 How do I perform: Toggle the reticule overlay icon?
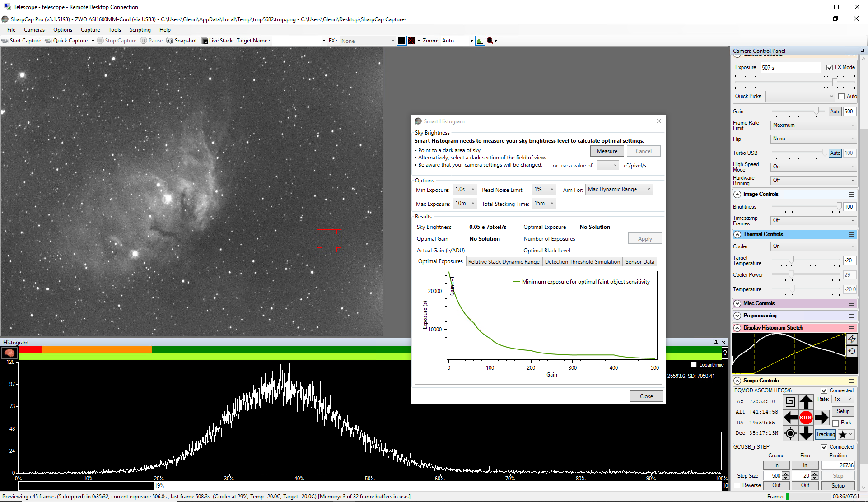(411, 41)
